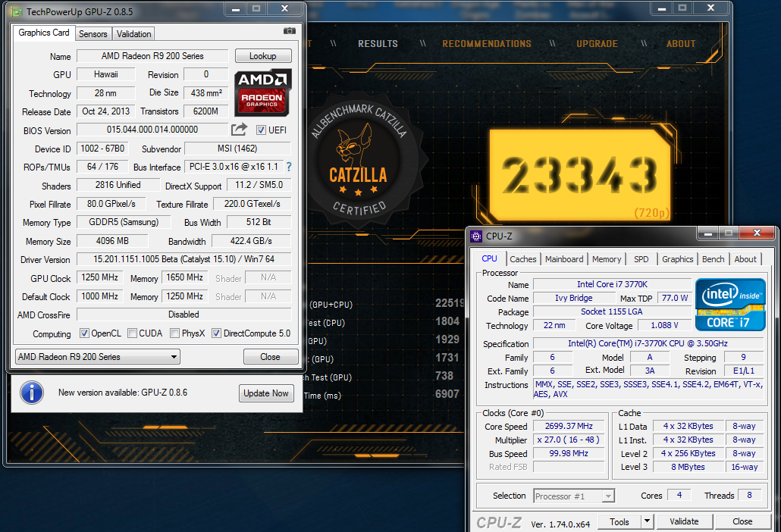This screenshot has width=781, height=532.
Task: Click the blue info icon in update notice
Action: (x=32, y=393)
